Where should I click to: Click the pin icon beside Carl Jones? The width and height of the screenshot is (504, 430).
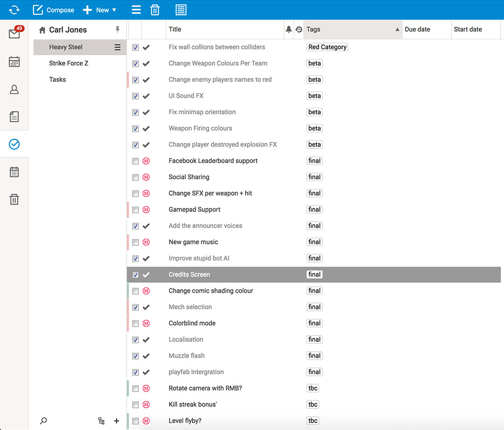118,29
